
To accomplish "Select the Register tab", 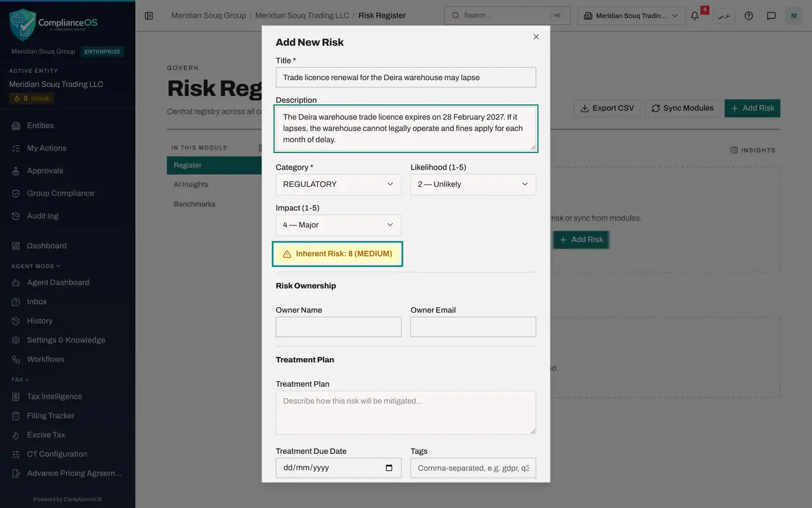I will click(x=214, y=165).
